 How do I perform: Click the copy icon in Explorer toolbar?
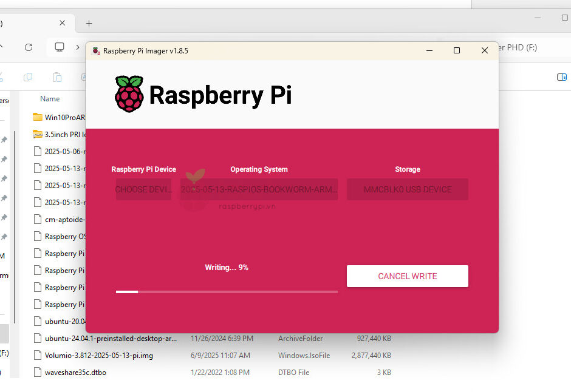click(28, 77)
